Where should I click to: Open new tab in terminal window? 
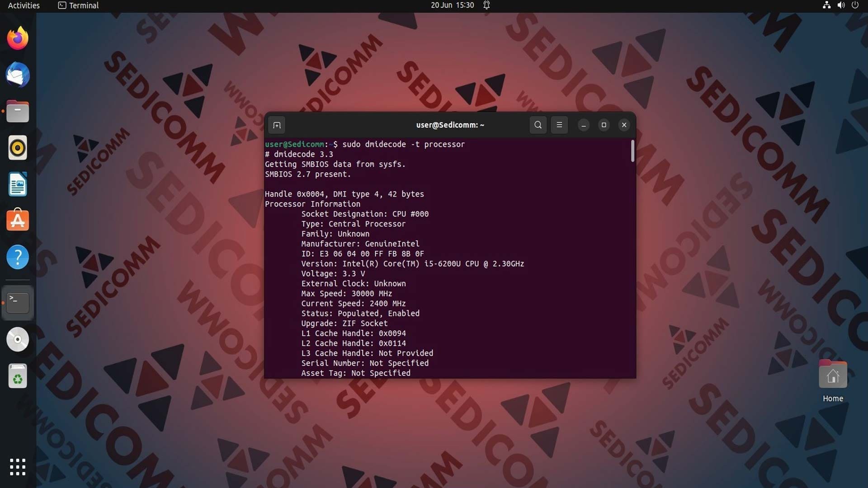click(277, 125)
